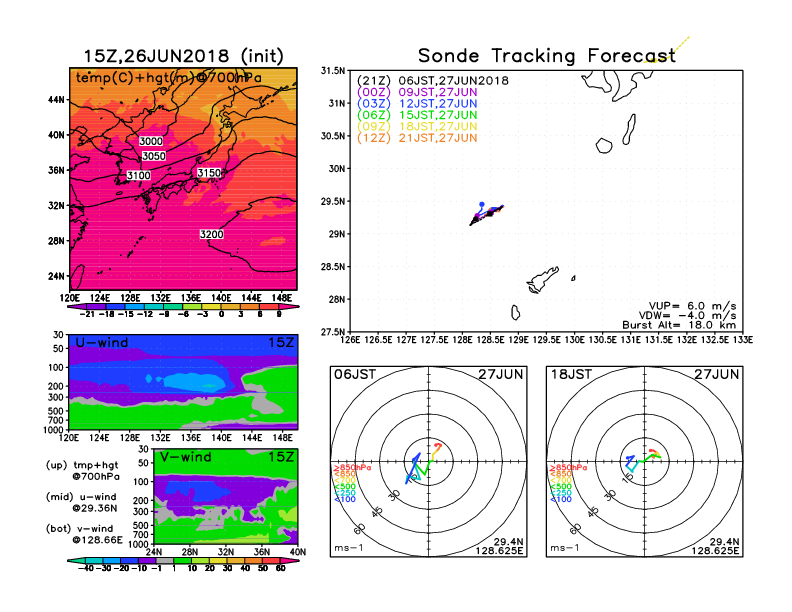Screen dimensions: 792x612
Task: Click the U-wind panel label
Action: [104, 342]
